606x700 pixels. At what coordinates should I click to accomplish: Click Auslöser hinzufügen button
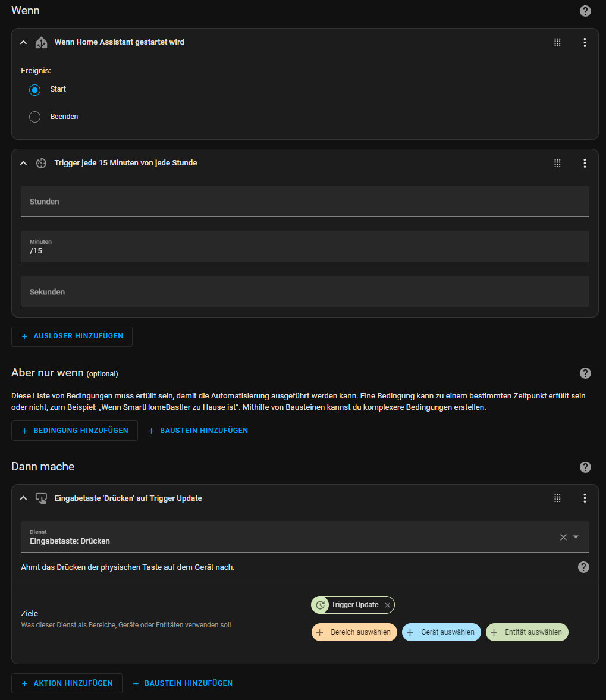coord(72,336)
